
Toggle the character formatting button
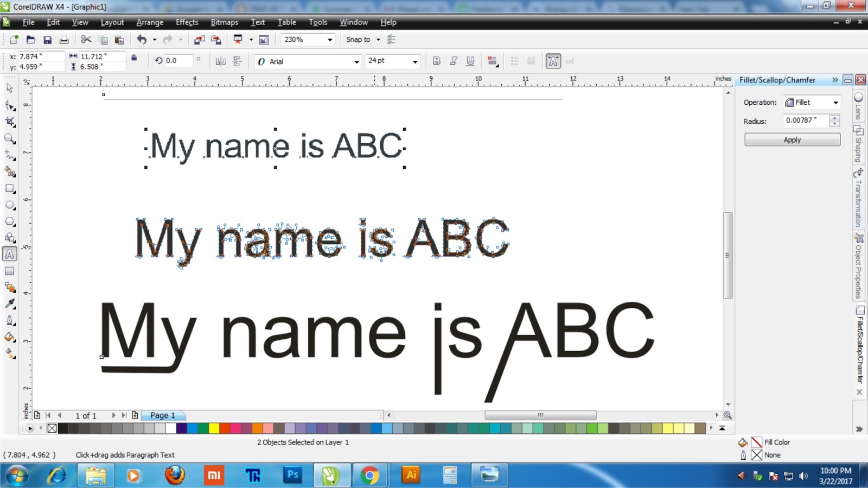pyautogui.click(x=553, y=61)
